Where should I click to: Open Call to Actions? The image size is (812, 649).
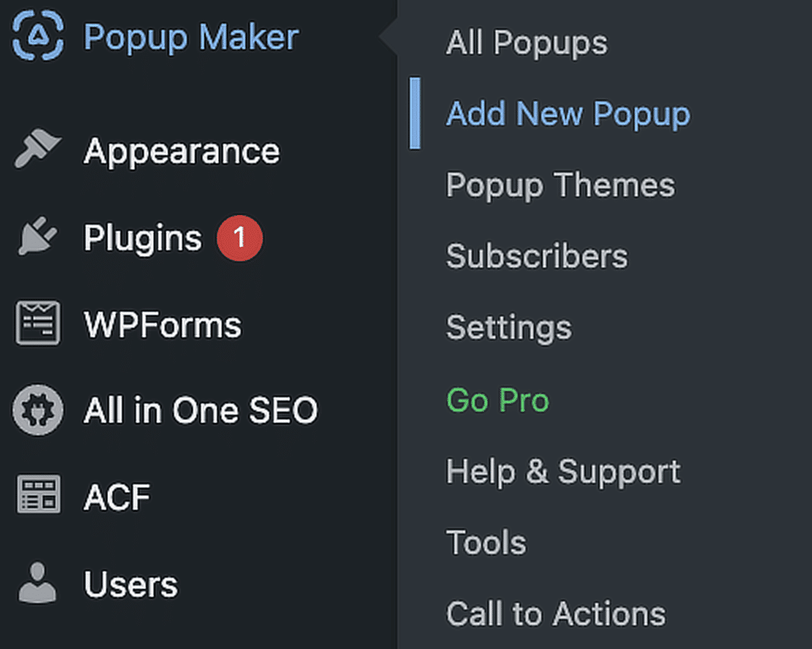click(557, 613)
